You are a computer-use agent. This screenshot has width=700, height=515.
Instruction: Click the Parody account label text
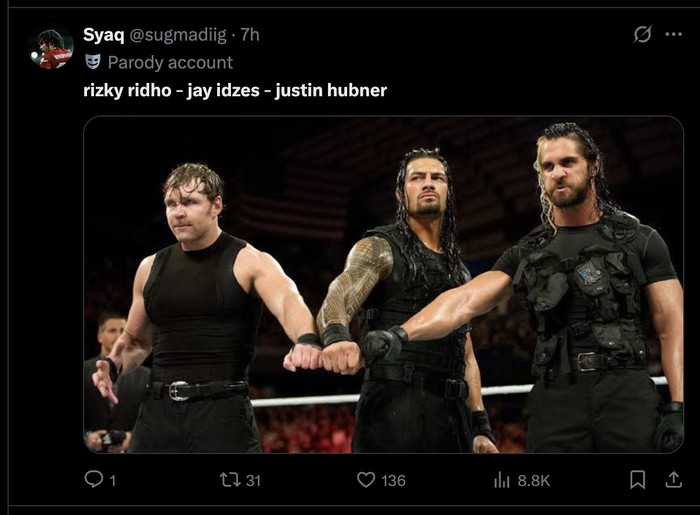170,62
